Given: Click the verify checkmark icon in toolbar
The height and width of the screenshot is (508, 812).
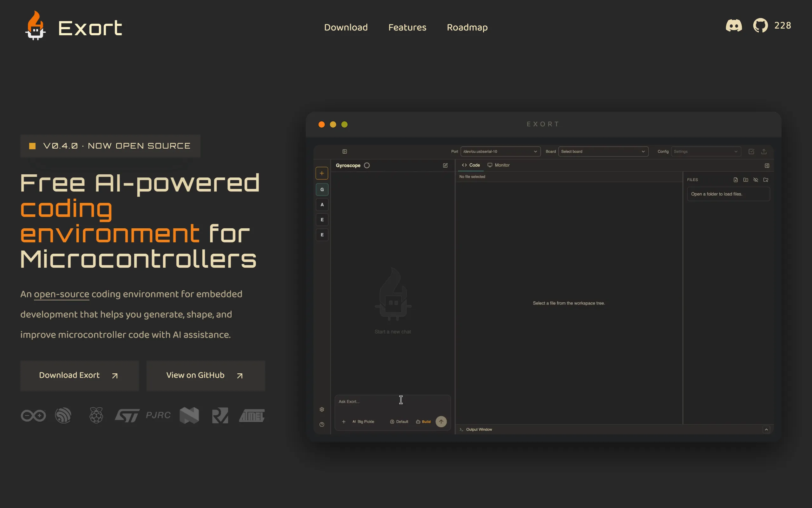Looking at the screenshot, I should tap(751, 151).
